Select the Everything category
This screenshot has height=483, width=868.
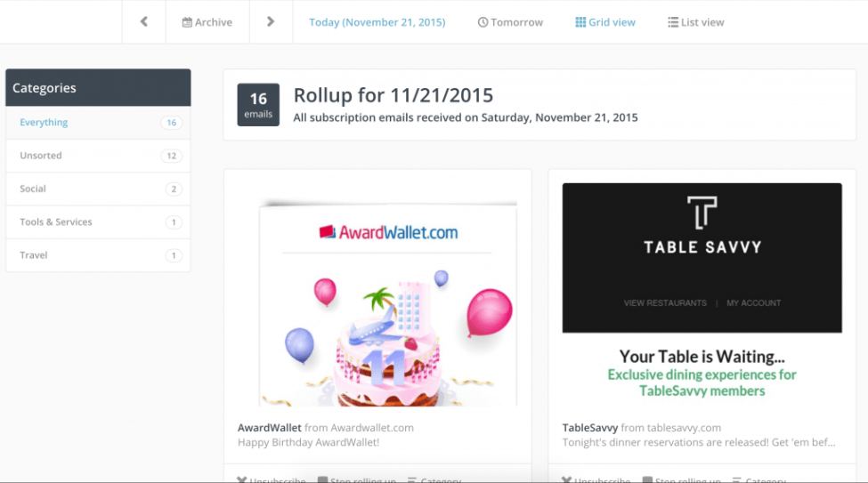click(x=98, y=122)
